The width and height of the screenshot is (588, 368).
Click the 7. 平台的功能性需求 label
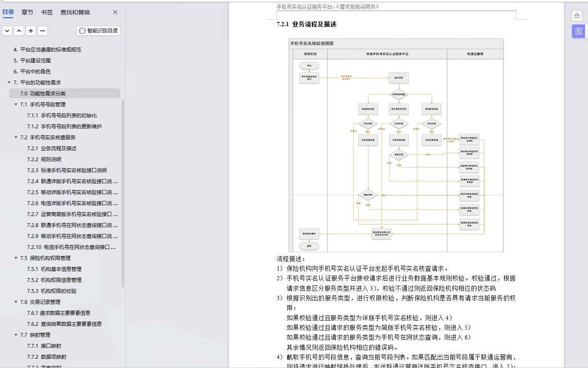pyautogui.click(x=37, y=82)
